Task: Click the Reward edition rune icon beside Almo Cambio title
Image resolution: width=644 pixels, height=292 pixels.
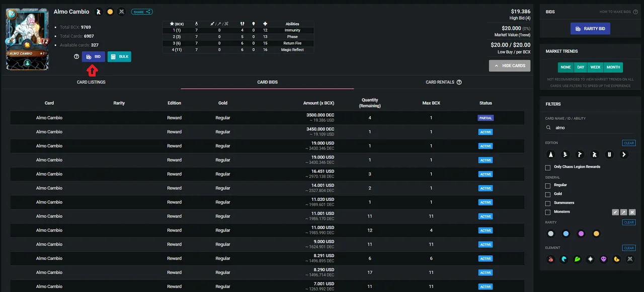Action: (99, 12)
